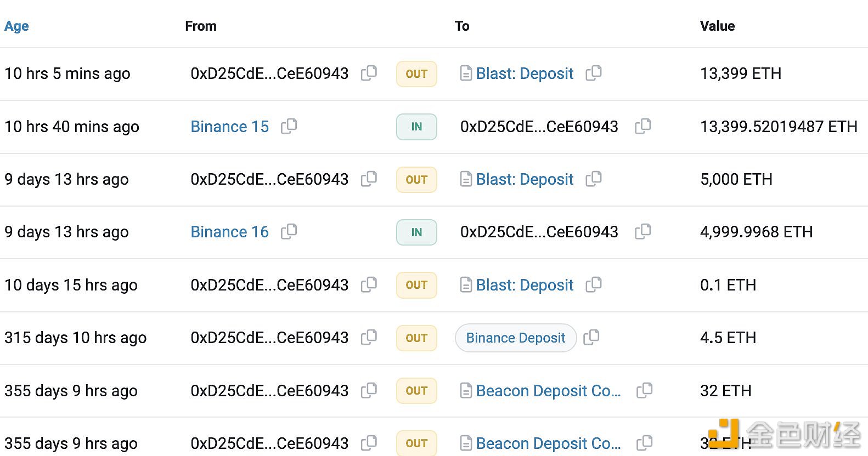Select age text '10 days 15 hrs ago'
868x456 pixels.
(x=71, y=285)
